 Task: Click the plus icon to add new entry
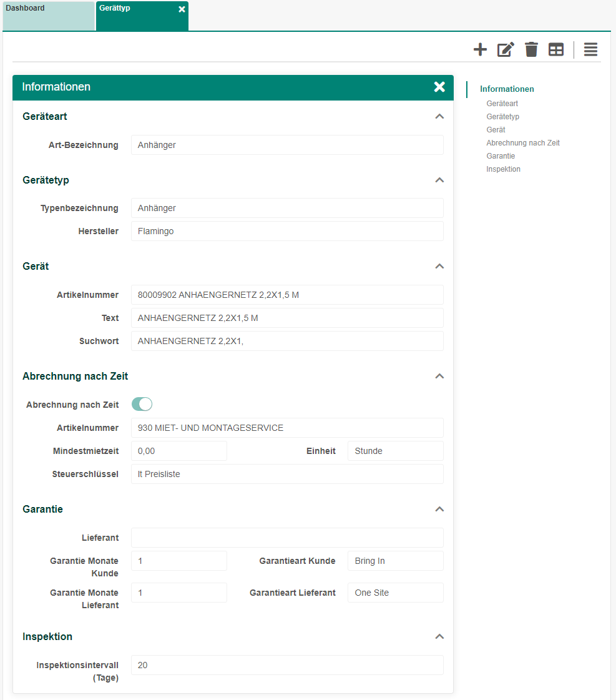[480, 50]
